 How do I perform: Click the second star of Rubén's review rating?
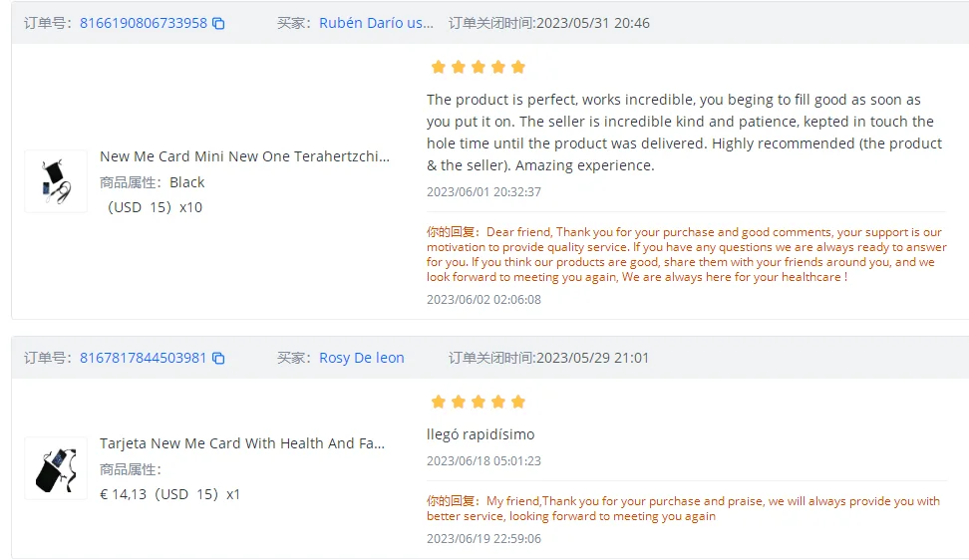click(458, 67)
